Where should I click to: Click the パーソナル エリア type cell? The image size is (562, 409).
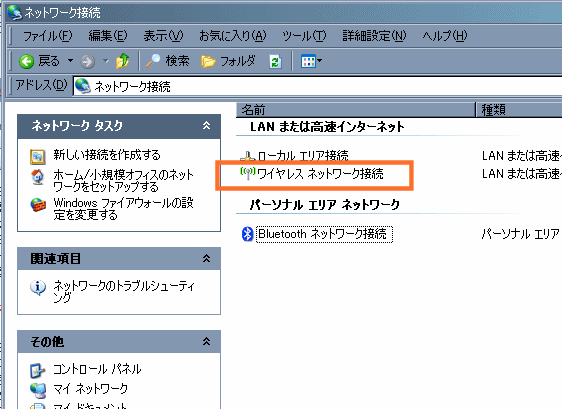click(x=521, y=234)
